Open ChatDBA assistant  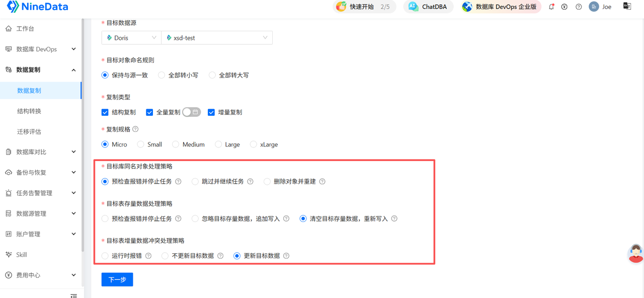click(x=428, y=7)
